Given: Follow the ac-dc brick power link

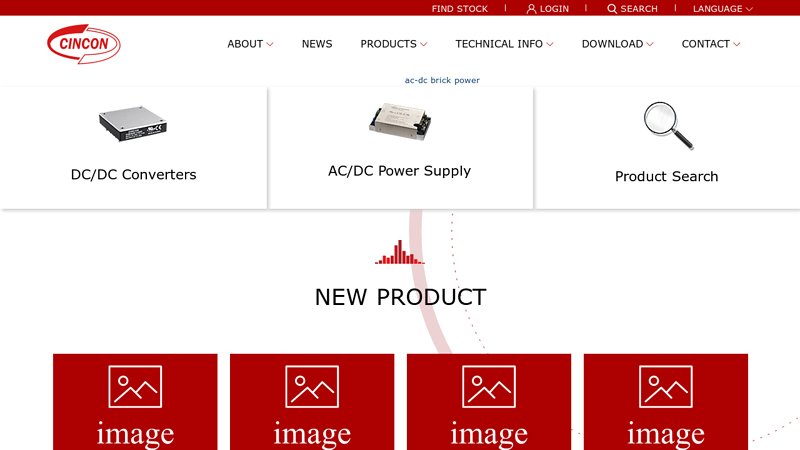Looking at the screenshot, I should click(442, 80).
